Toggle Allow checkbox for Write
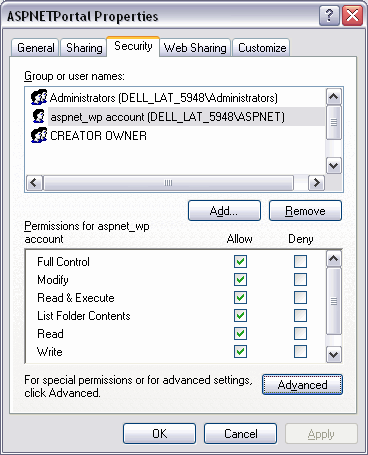The width and height of the screenshot is (368, 455). pyautogui.click(x=240, y=351)
